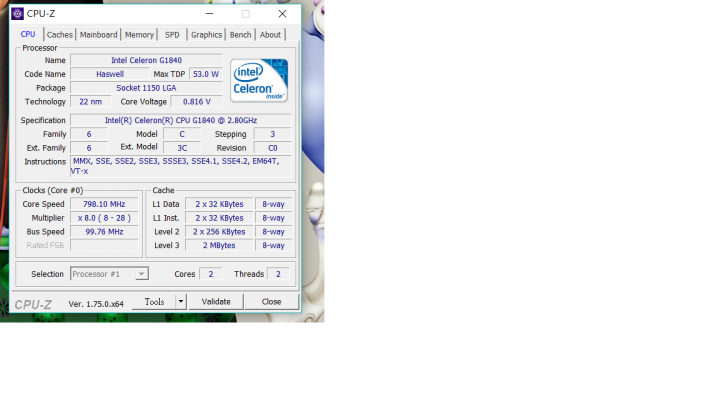Click the Threads count value 2
The width and height of the screenshot is (720, 405).
click(x=278, y=274)
